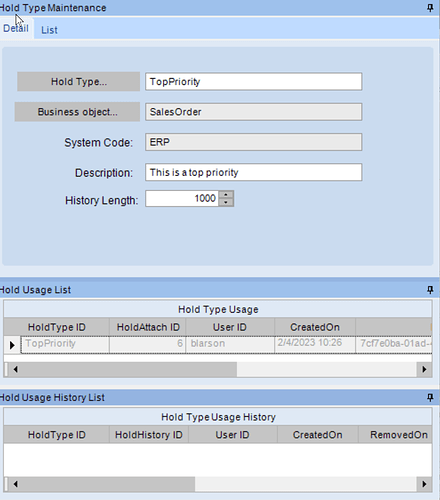This screenshot has width=440, height=500.
Task: Switch to the Detail tab
Action: [16, 28]
